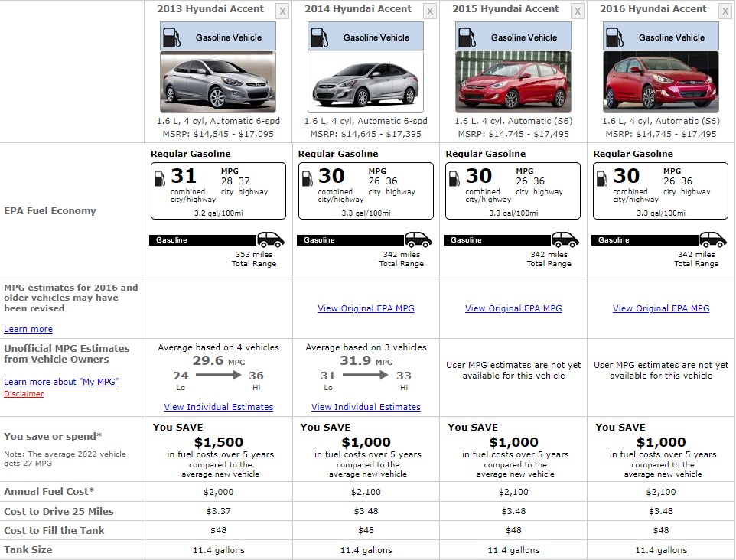View Original EPA MPG for 2015 Accent
The height and width of the screenshot is (560, 736).
pyautogui.click(x=513, y=308)
